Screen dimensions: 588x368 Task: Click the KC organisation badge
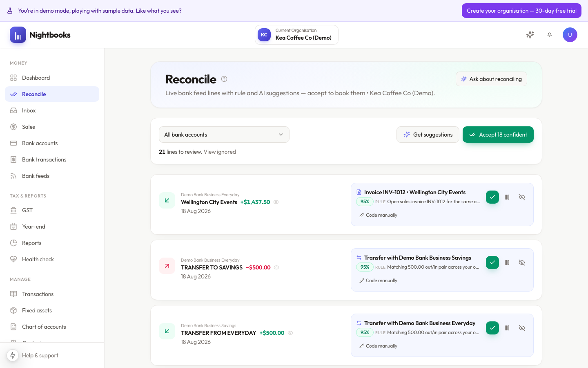[264, 35]
